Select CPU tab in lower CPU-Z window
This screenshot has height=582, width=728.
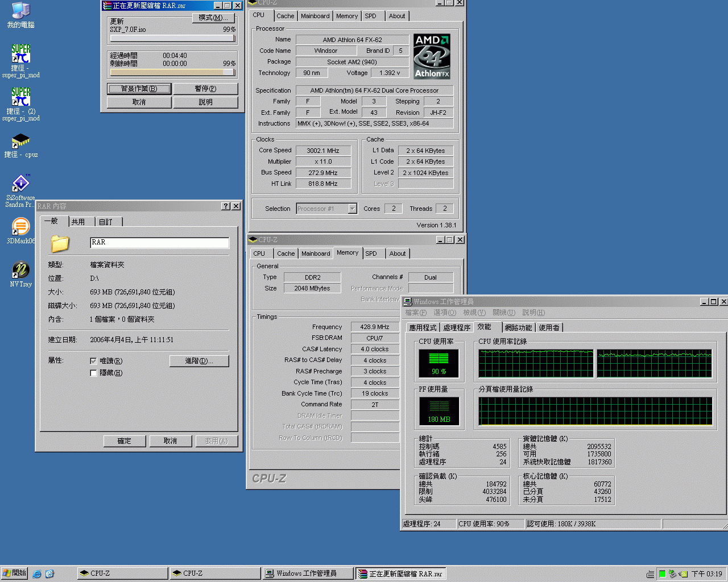click(259, 253)
